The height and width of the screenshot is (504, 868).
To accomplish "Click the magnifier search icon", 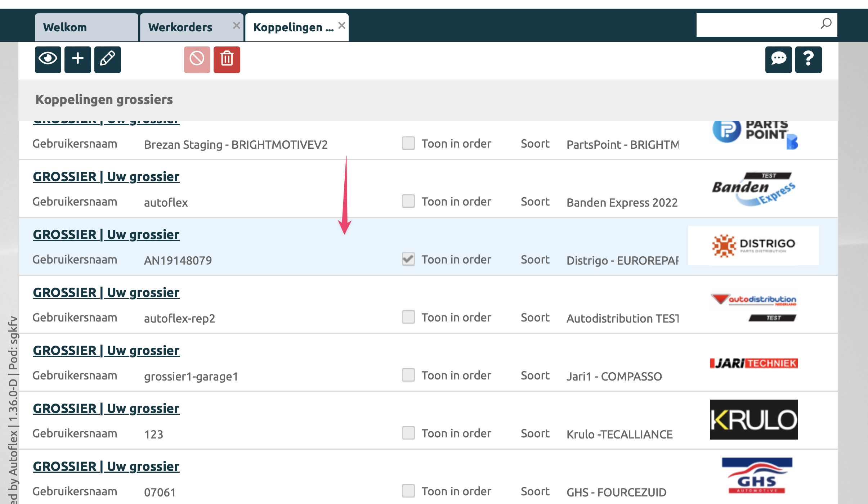I will (x=826, y=24).
